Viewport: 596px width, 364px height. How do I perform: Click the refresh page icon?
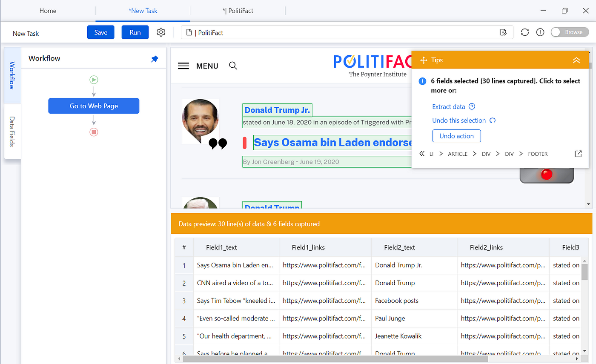tap(525, 32)
